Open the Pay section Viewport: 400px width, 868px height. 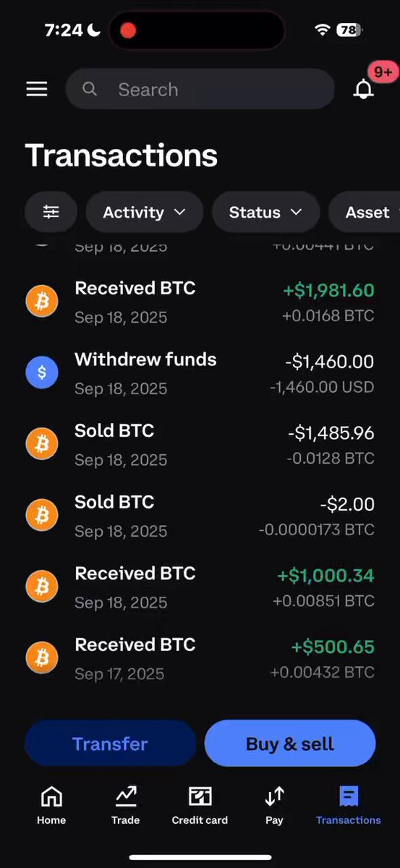[274, 804]
